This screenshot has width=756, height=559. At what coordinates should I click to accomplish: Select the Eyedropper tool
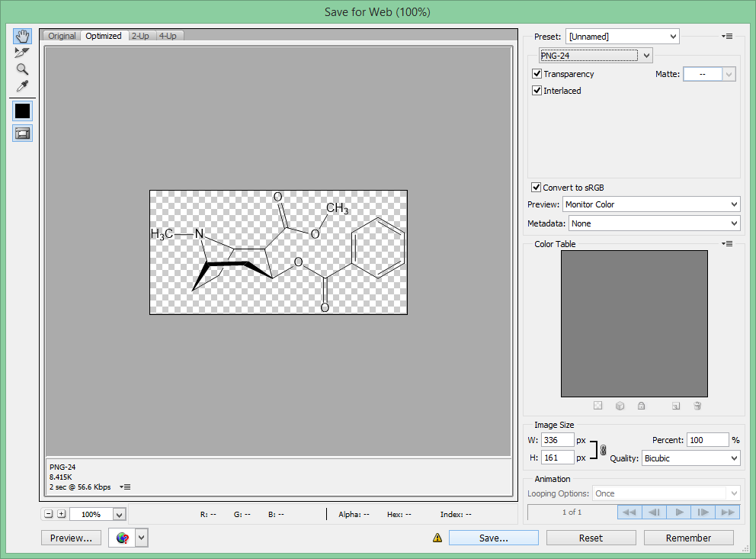pos(22,86)
